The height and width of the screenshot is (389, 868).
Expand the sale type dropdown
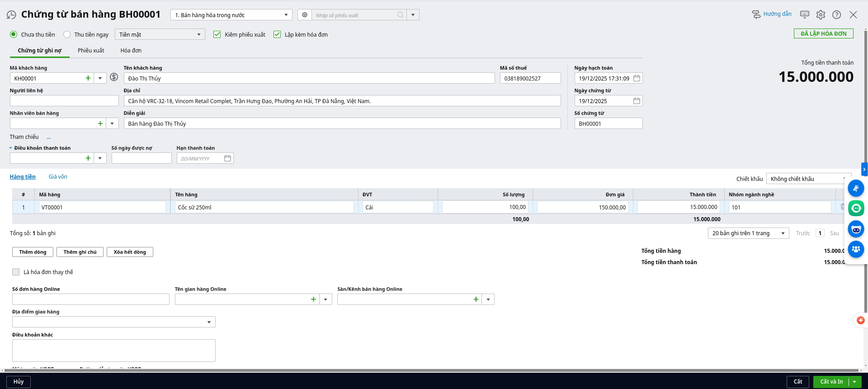(x=286, y=15)
